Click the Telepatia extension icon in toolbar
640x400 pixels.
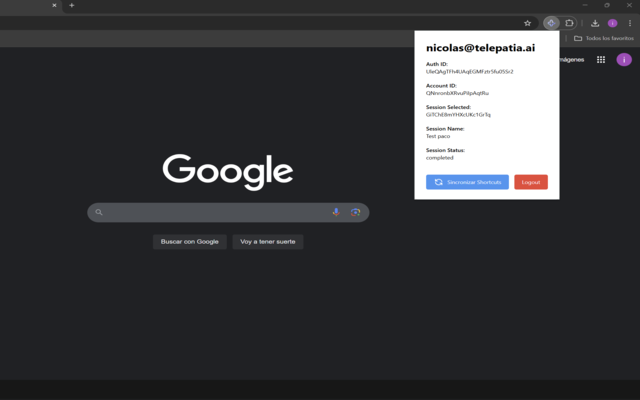(551, 23)
